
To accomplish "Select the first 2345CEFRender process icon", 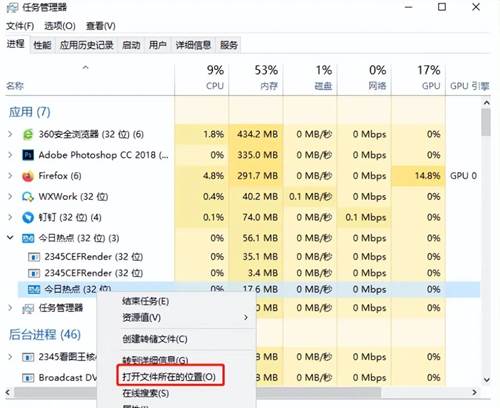I will tap(34, 257).
